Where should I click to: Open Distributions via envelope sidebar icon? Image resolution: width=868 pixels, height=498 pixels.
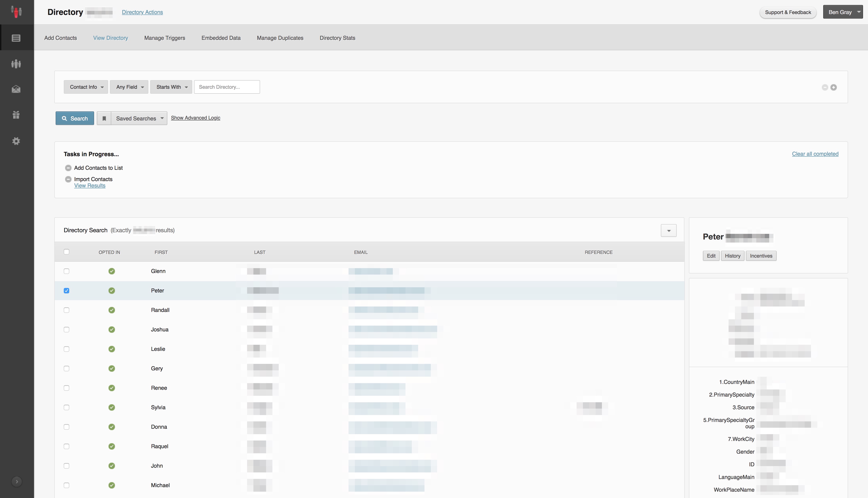pyautogui.click(x=16, y=89)
